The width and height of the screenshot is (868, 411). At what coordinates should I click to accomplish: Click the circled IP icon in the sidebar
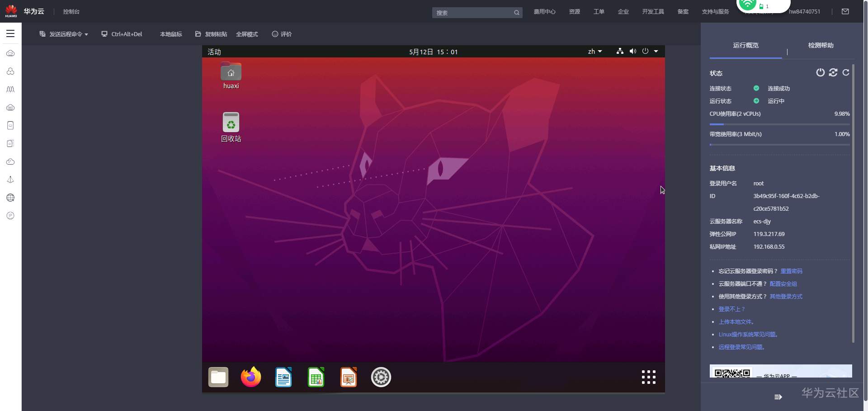[10, 216]
